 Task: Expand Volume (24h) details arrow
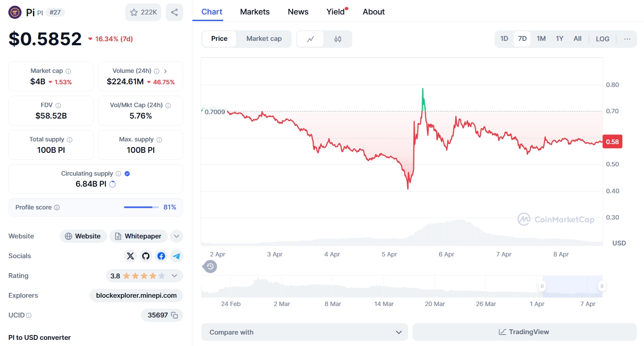coord(165,71)
